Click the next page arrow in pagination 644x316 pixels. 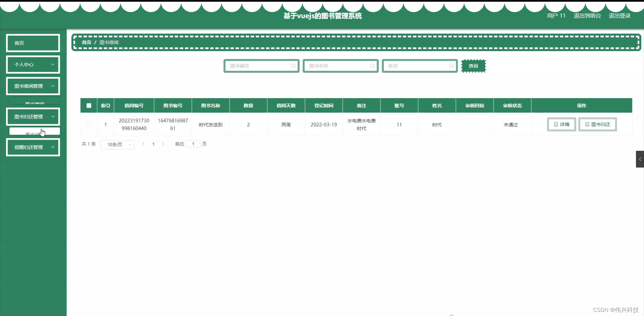(x=163, y=144)
